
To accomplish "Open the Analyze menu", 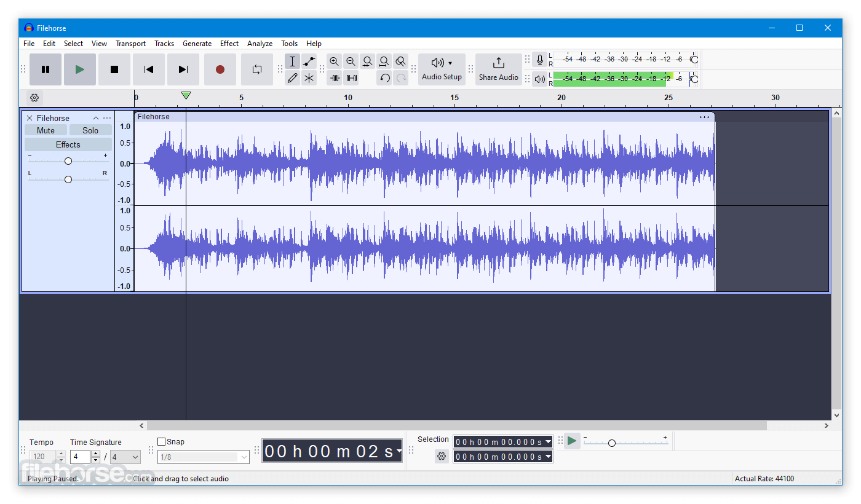I will click(260, 44).
